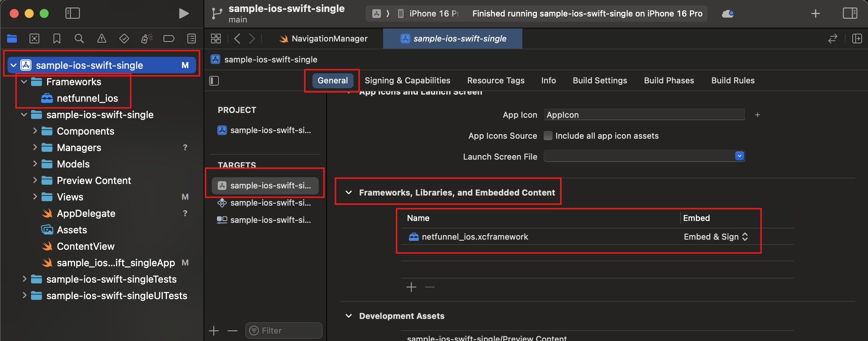Select the Build Settings section
The image size is (868, 341).
point(599,80)
